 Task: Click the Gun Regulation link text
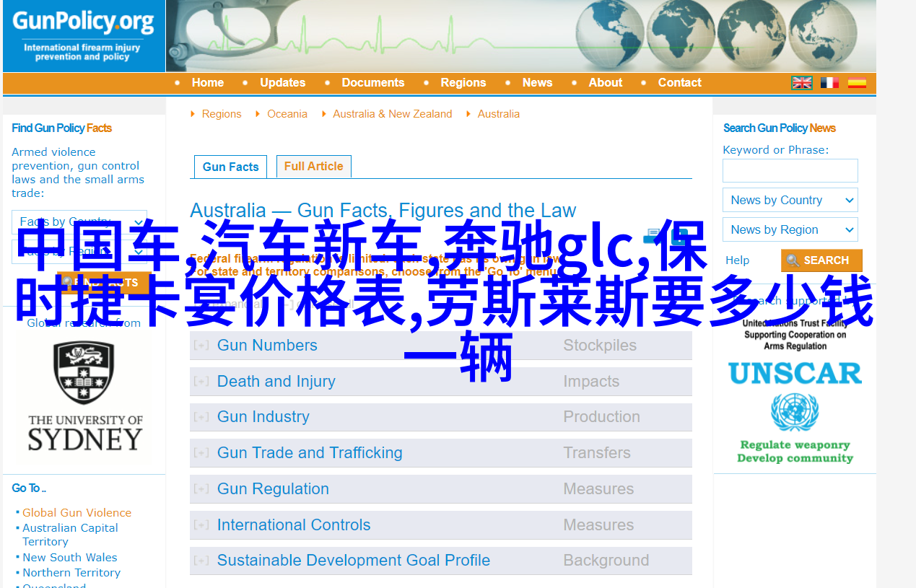tap(273, 489)
